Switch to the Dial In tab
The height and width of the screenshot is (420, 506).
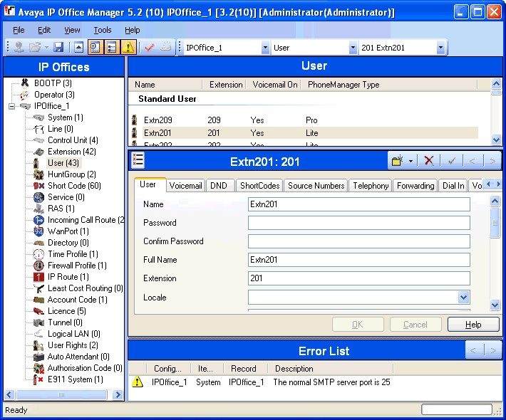[453, 186]
